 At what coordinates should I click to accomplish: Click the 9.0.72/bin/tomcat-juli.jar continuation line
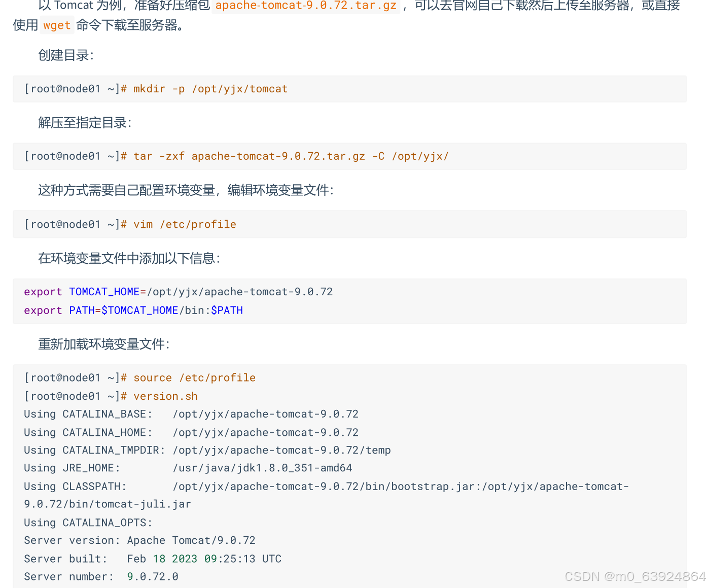coord(108,504)
